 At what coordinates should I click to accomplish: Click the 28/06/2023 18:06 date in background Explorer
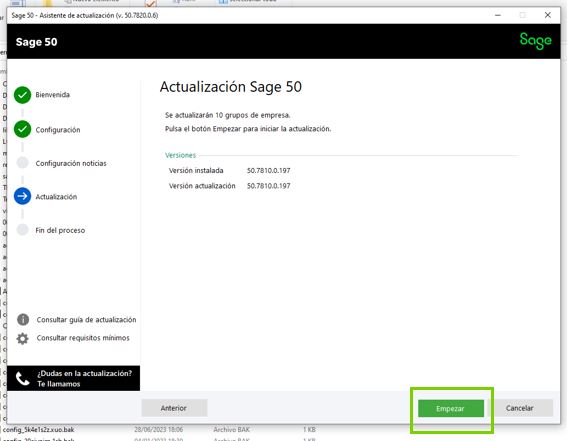coord(158,429)
